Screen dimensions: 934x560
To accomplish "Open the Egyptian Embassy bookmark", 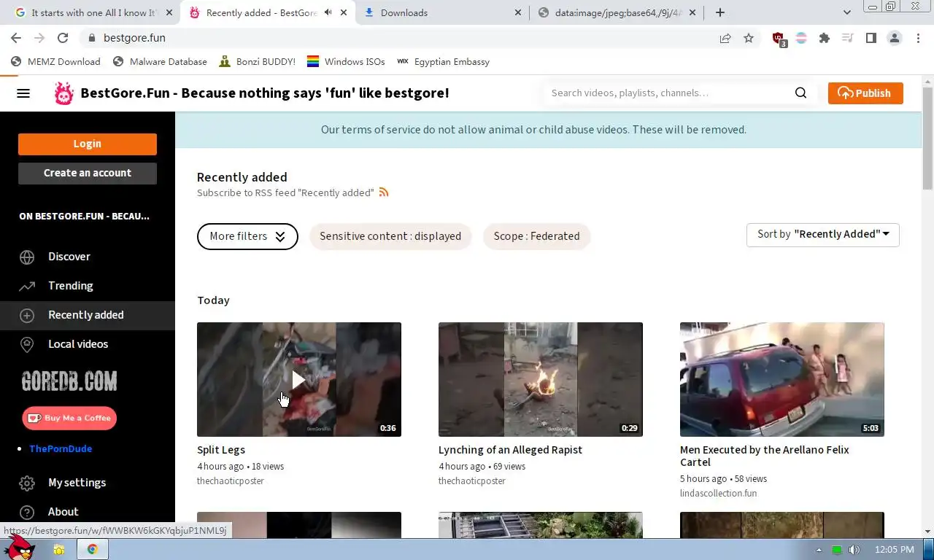I will (x=444, y=62).
